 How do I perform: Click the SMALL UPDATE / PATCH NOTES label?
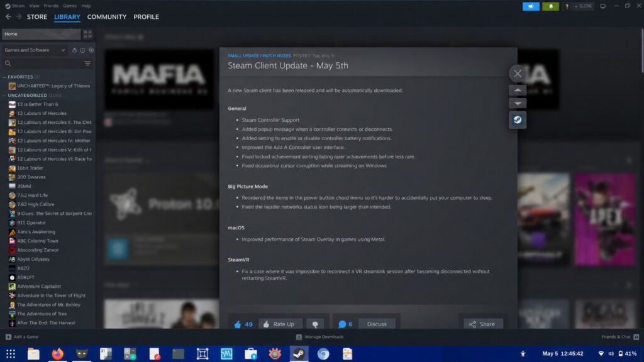259,55
